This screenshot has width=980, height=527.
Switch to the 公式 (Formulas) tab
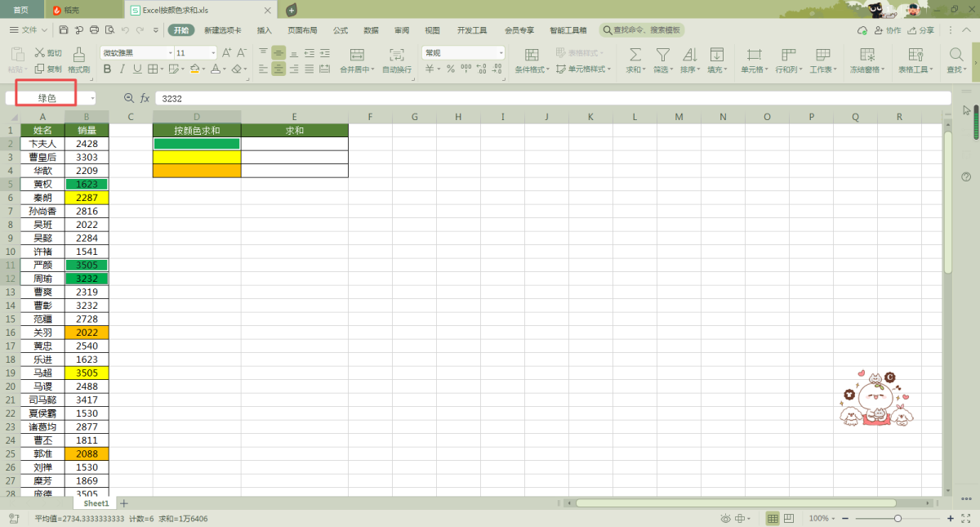pyautogui.click(x=341, y=30)
